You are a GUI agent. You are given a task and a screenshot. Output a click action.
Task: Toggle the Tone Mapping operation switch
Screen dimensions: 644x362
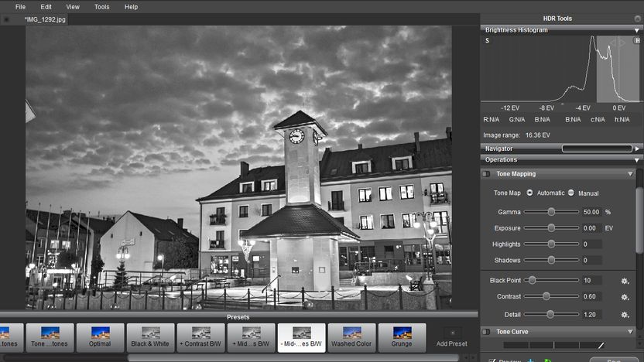pyautogui.click(x=486, y=174)
